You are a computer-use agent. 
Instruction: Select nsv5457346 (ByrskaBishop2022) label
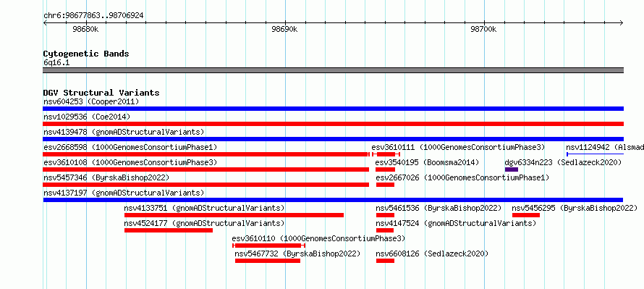coord(106,177)
